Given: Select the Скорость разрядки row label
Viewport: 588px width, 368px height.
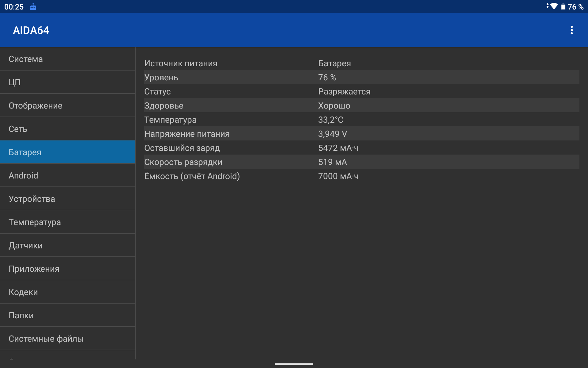Looking at the screenshot, I should coord(183,162).
